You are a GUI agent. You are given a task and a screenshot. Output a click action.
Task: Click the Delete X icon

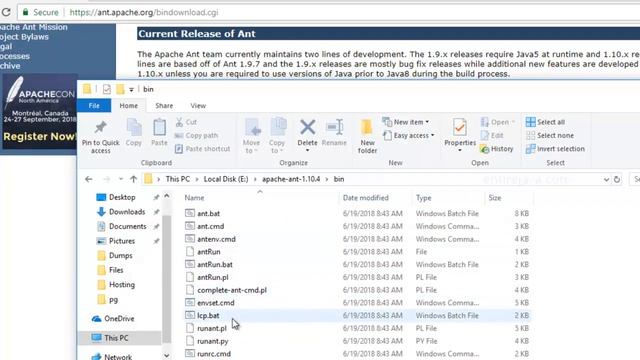click(x=307, y=127)
